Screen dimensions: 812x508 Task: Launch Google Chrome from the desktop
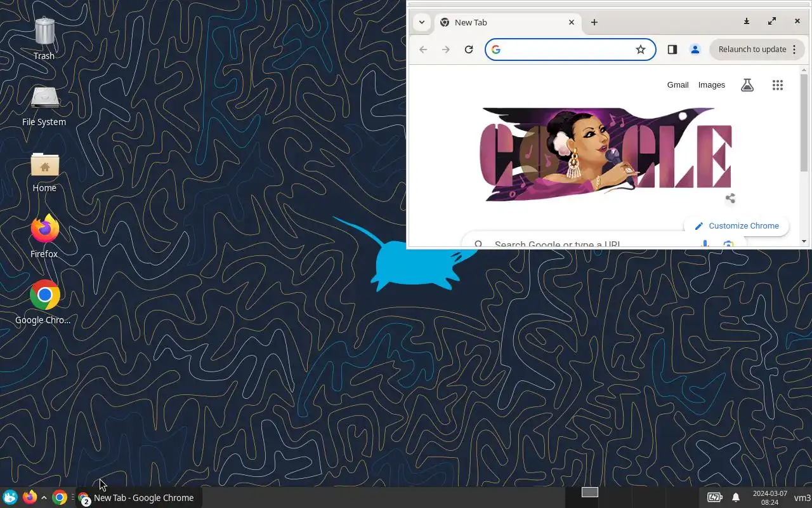click(44, 303)
